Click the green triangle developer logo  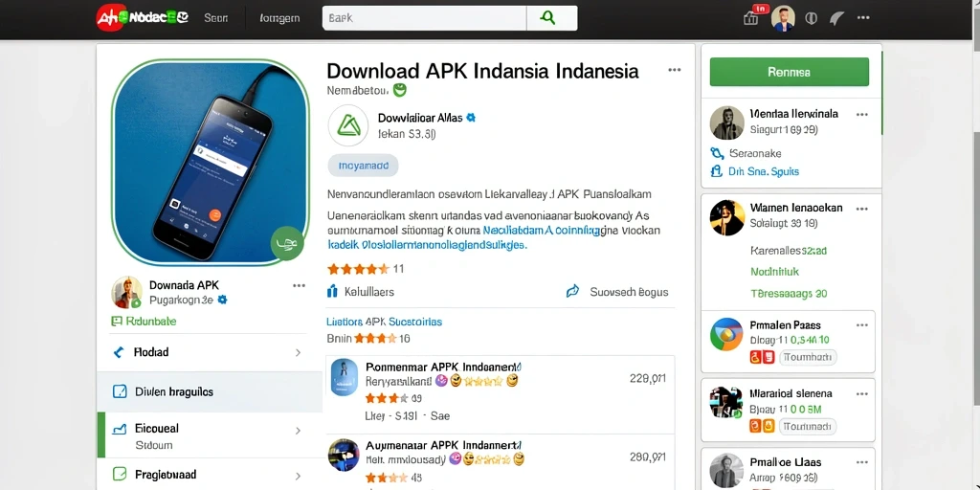click(x=348, y=125)
